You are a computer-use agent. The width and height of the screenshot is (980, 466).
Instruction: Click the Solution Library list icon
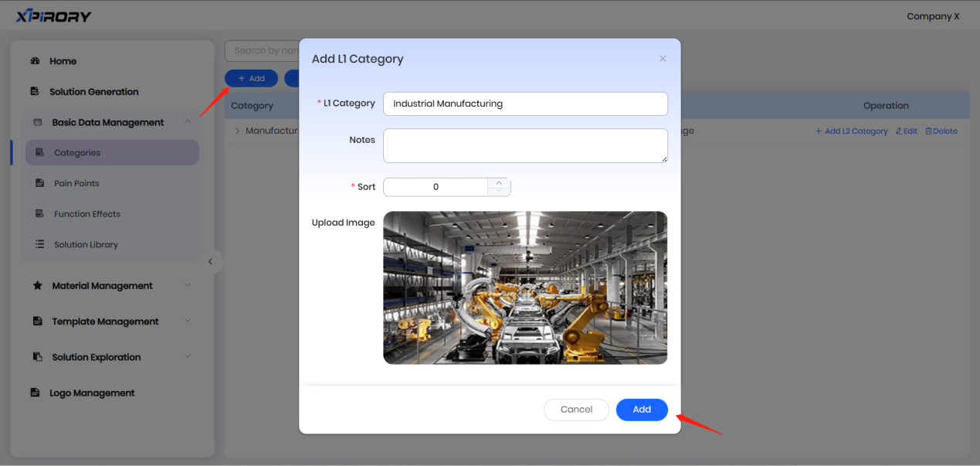pyautogui.click(x=39, y=244)
